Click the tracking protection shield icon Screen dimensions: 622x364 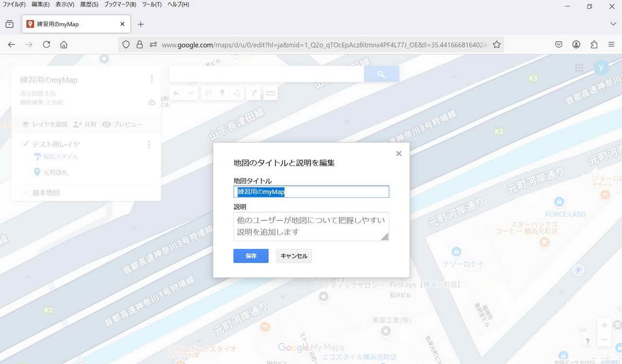pos(126,44)
